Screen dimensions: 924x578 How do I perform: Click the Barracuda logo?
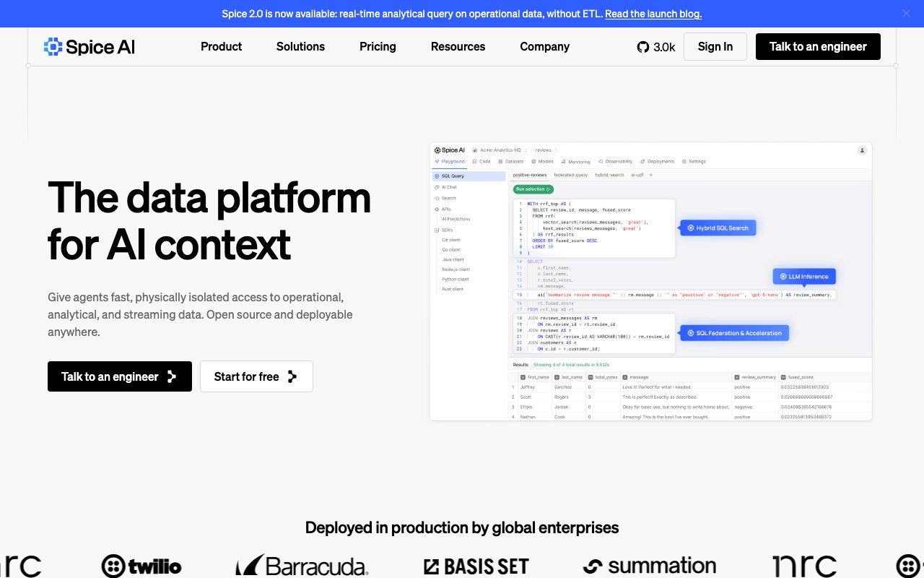click(302, 566)
